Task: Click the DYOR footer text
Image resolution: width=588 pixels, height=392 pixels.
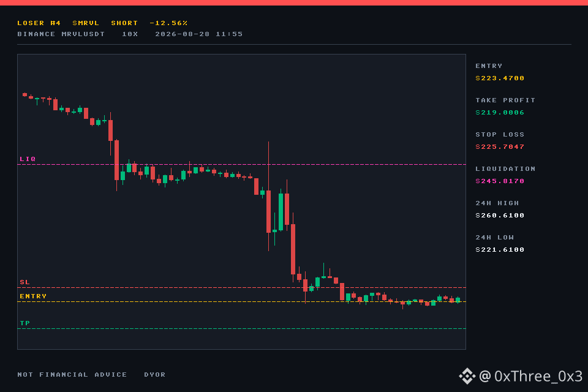Action: coord(155,375)
